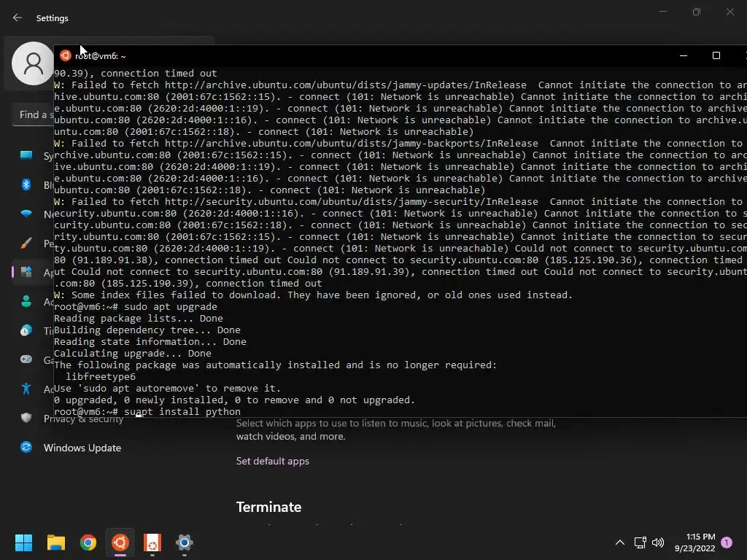Click the '0 upgraded, 0 newly installed' line
Screen dimensions: 747x560
coord(234,400)
